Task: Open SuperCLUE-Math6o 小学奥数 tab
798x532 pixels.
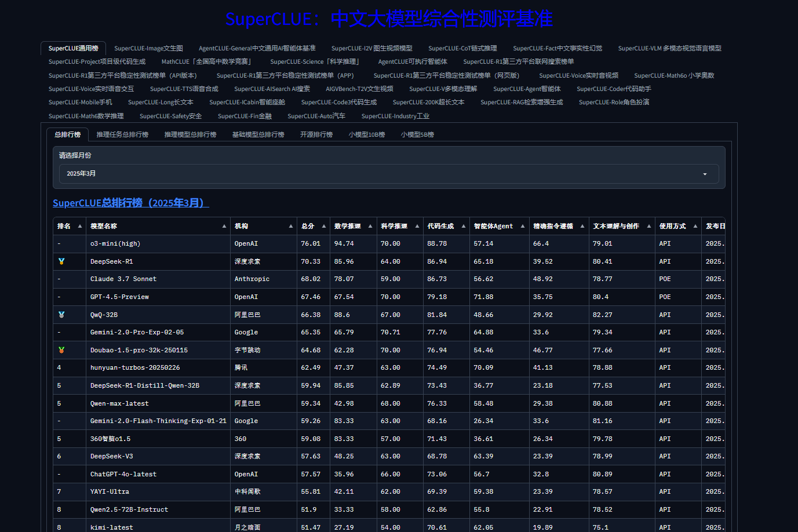Action: pyautogui.click(x=674, y=75)
